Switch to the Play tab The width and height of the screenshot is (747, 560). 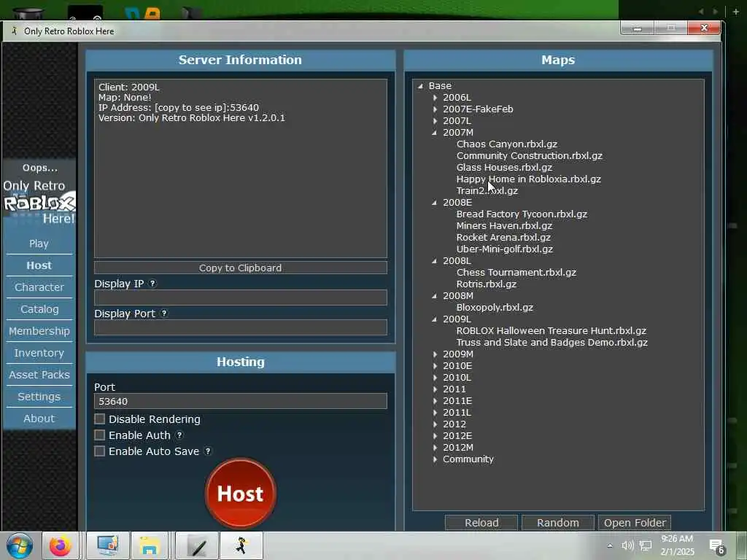pos(39,244)
